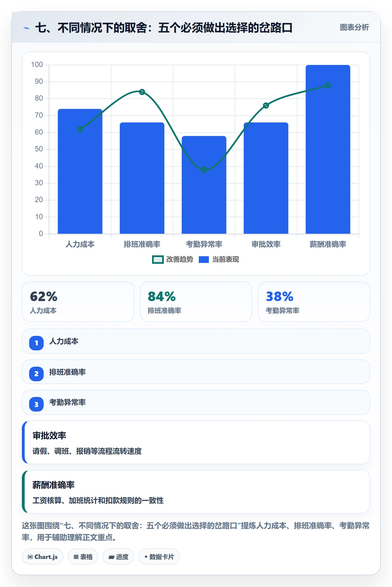Click the 人力成本 x-axis label
The image size is (392, 587).
(x=80, y=244)
